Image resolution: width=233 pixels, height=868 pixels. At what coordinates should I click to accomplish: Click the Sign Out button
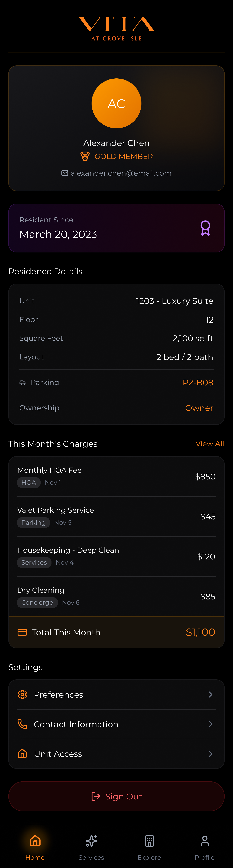(x=116, y=796)
